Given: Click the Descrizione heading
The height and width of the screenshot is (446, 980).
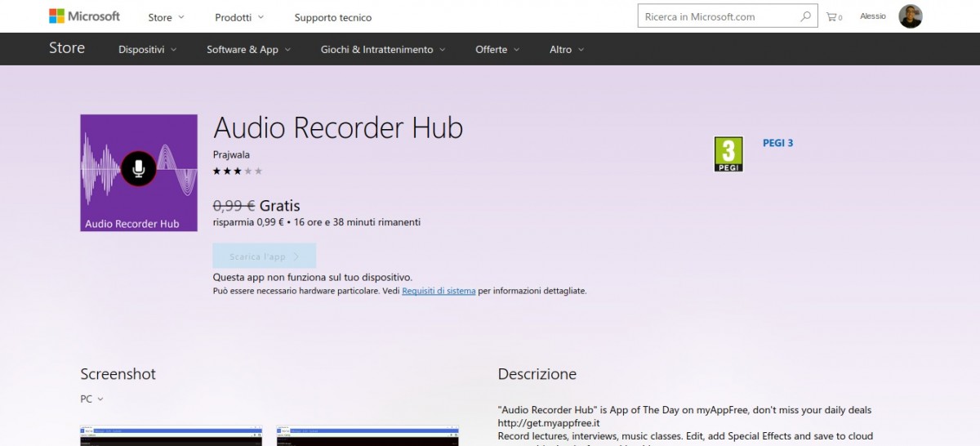Looking at the screenshot, I should (537, 374).
